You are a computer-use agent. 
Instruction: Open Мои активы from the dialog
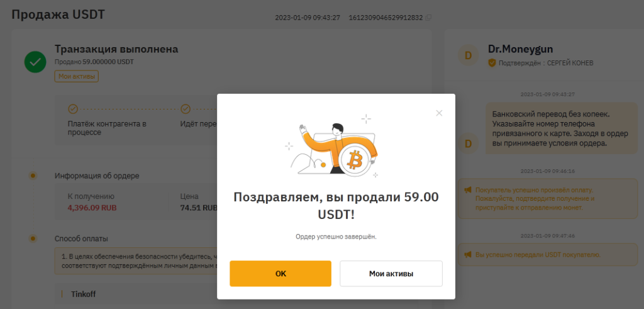point(391,274)
